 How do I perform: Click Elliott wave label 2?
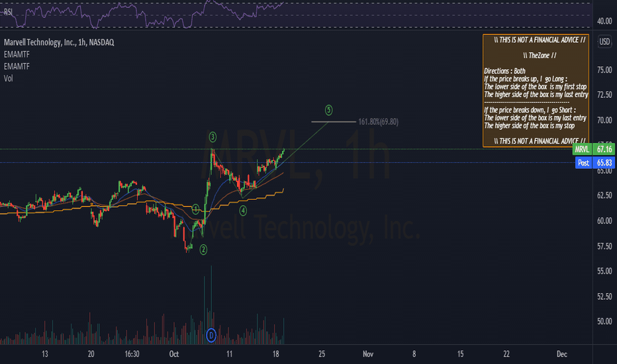[203, 249]
